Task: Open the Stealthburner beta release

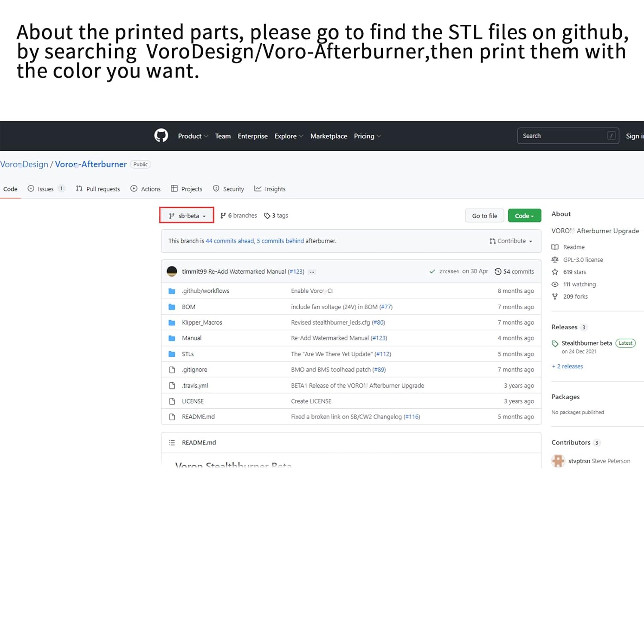Action: (586, 343)
